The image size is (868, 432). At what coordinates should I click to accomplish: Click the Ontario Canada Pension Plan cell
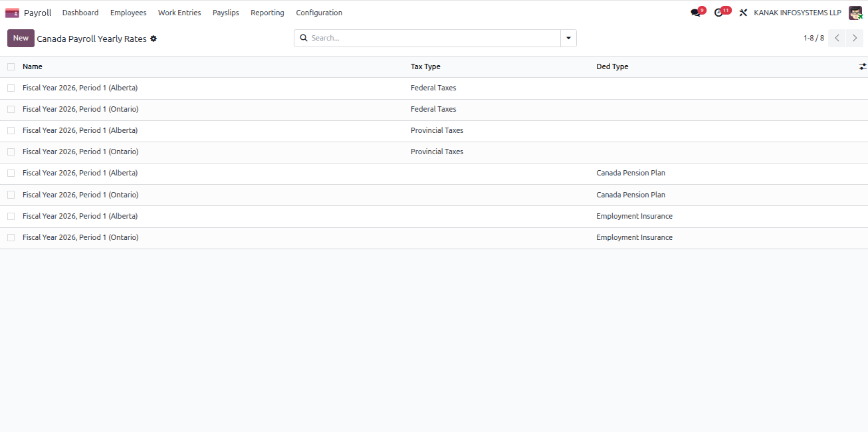coord(631,195)
